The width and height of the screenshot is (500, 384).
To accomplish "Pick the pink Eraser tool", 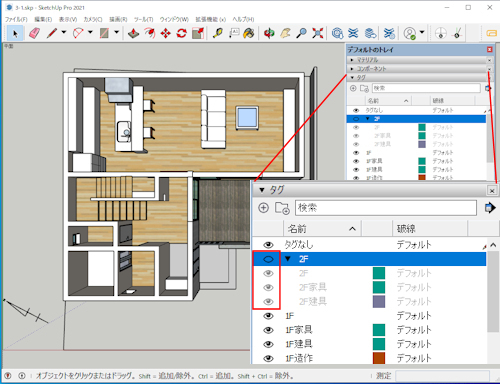I will [x=34, y=33].
